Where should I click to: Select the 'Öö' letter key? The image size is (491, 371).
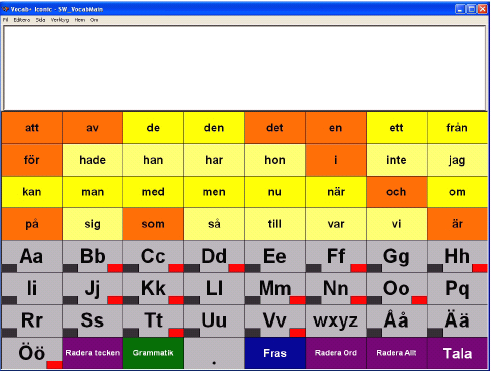tap(32, 353)
